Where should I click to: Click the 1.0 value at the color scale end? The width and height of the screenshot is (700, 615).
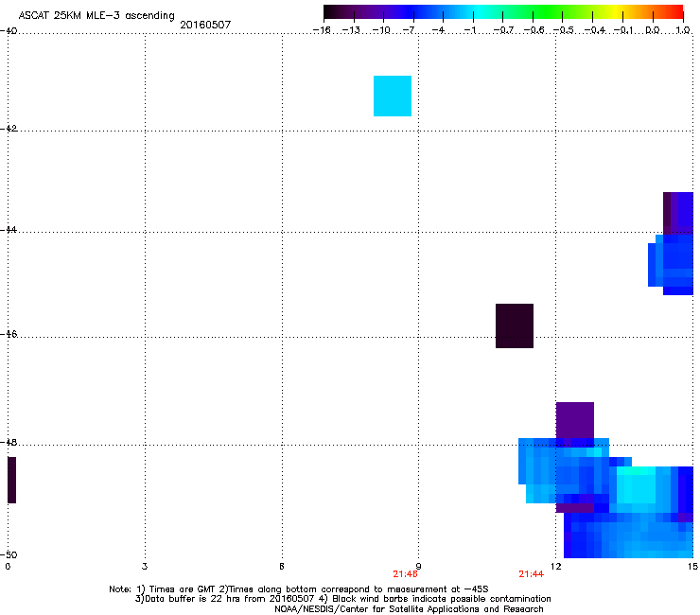pyautogui.click(x=683, y=30)
